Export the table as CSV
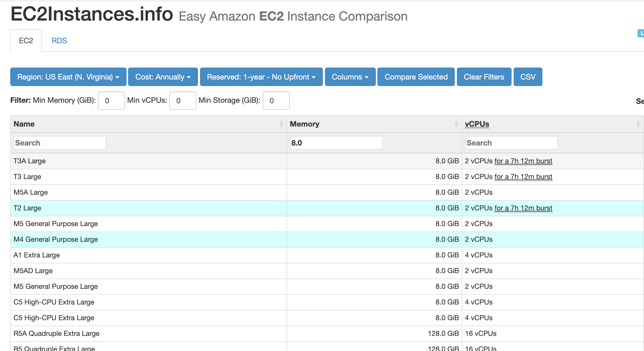644x351 pixels. pos(527,77)
